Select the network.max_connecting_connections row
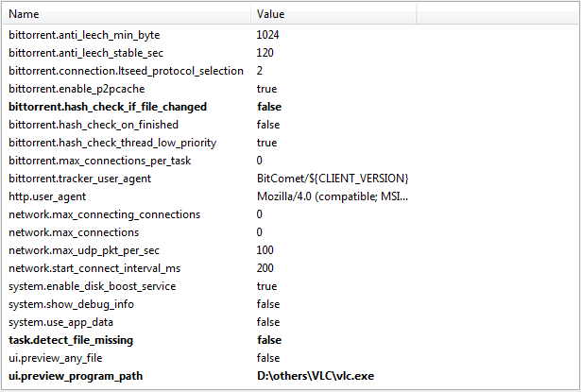This screenshot has height=392, width=581. pyautogui.click(x=104, y=214)
